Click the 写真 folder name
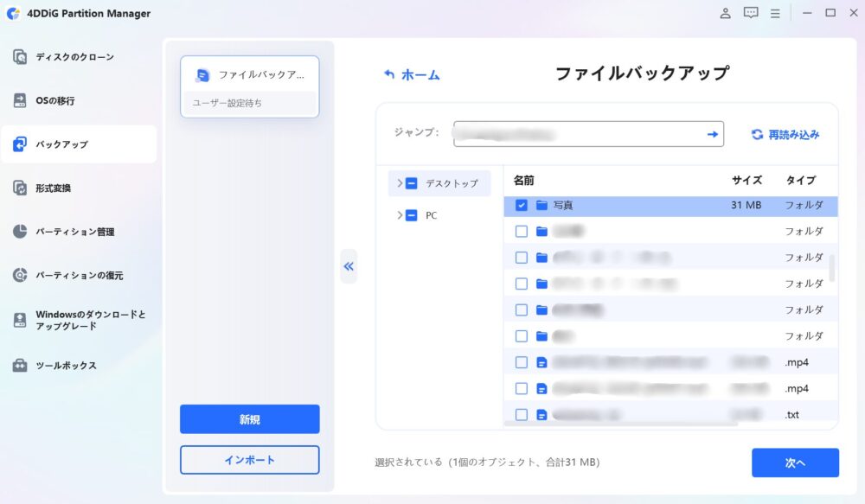This screenshot has height=504, width=865. (563, 205)
